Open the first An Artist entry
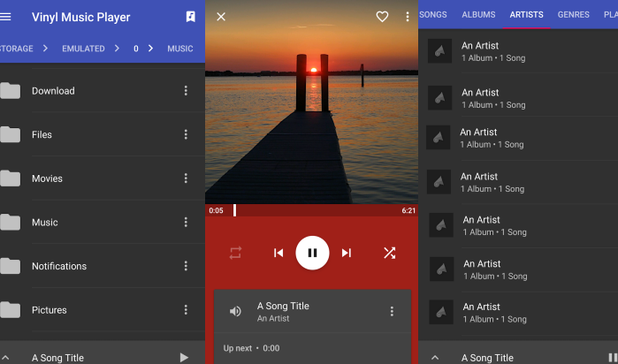The height and width of the screenshot is (364, 618). [x=518, y=51]
